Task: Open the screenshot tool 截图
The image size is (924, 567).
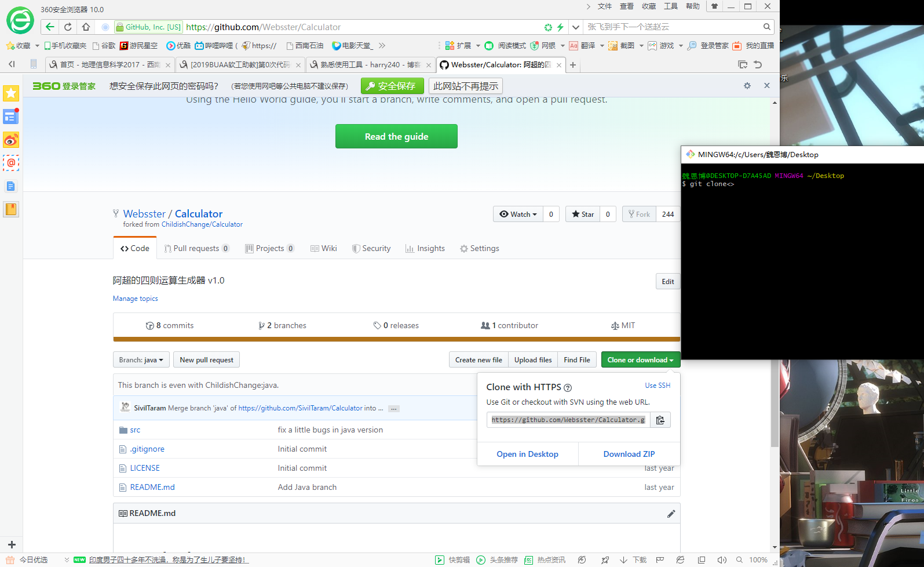Action: point(622,45)
